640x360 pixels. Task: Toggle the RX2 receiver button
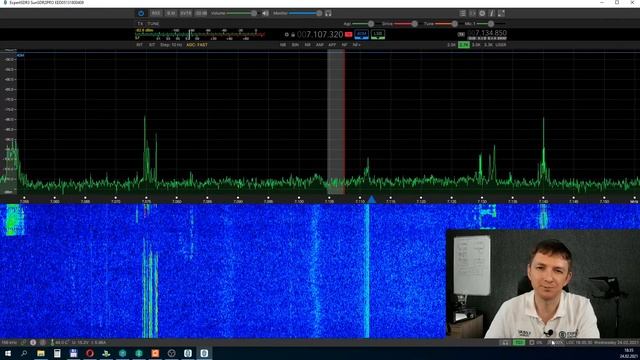pos(156,13)
